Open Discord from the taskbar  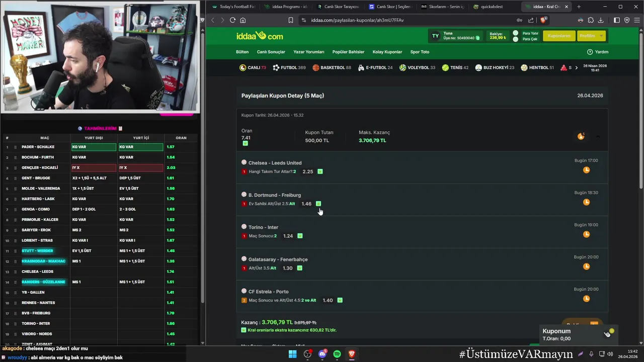point(323,354)
